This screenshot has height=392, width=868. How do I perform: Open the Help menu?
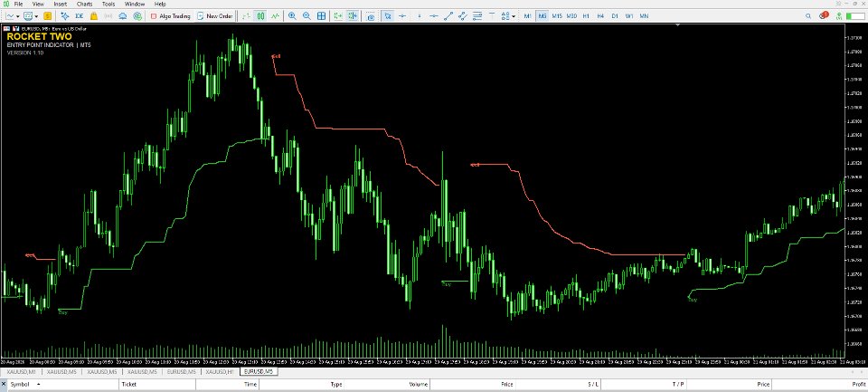coord(160,4)
